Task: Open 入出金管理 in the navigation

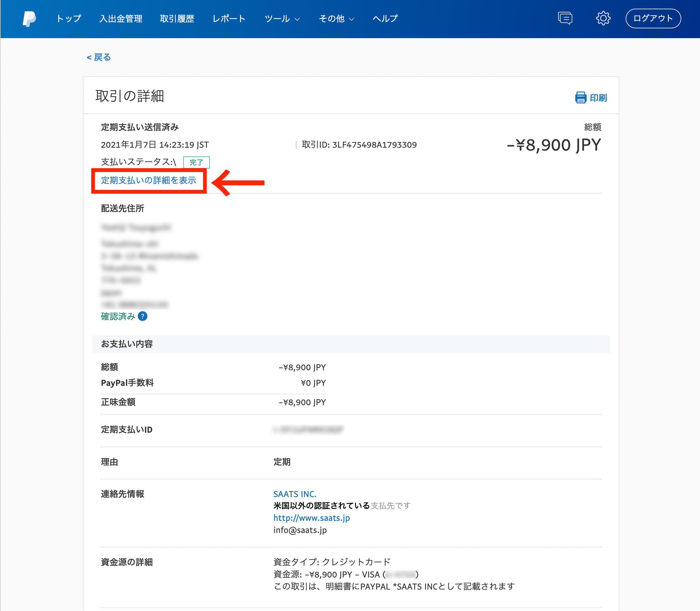Action: coord(121,19)
